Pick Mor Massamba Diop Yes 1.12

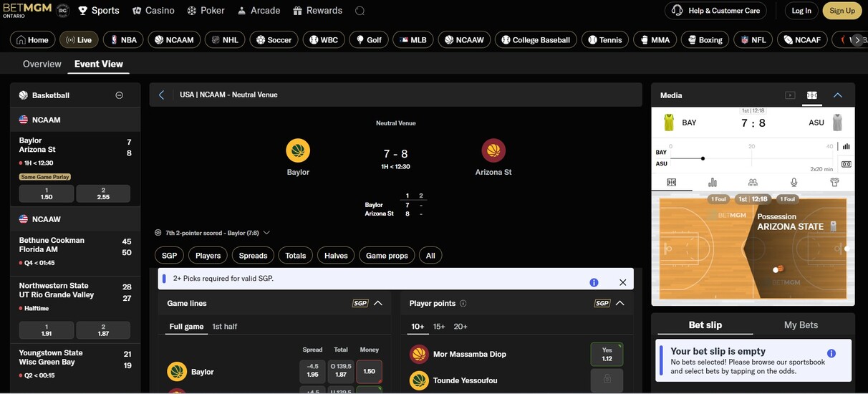click(607, 355)
